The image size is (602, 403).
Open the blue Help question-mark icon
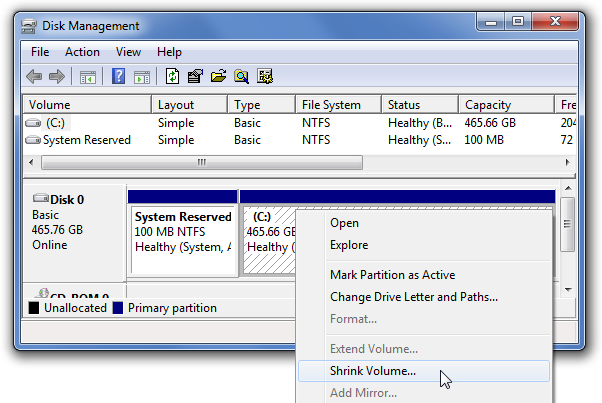pos(118,76)
